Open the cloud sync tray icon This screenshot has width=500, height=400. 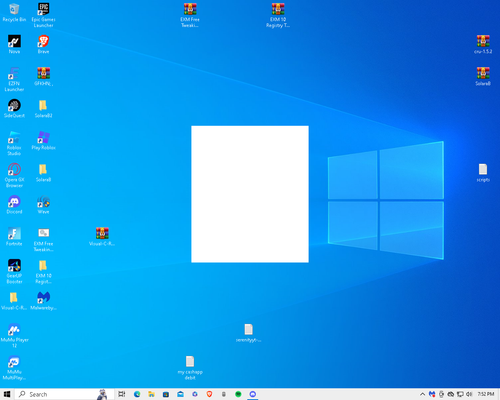click(451, 394)
